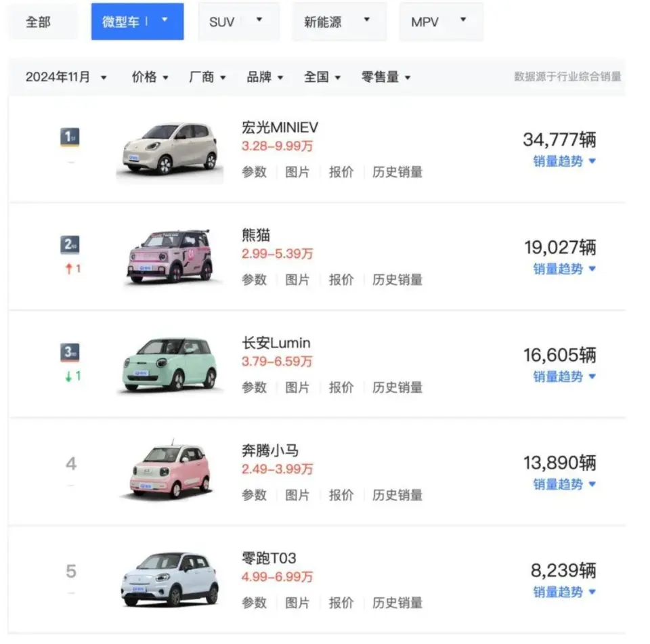View 参数 for 宏光MINIEV
This screenshot has height=644, width=650.
tap(254, 172)
